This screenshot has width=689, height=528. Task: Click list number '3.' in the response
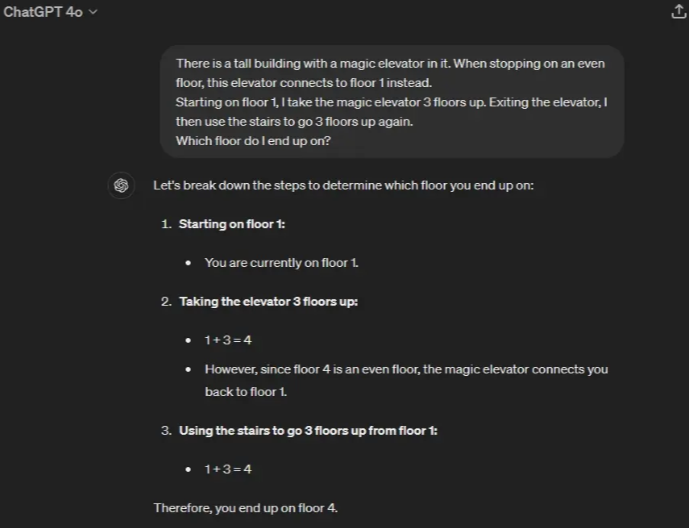(x=166, y=430)
